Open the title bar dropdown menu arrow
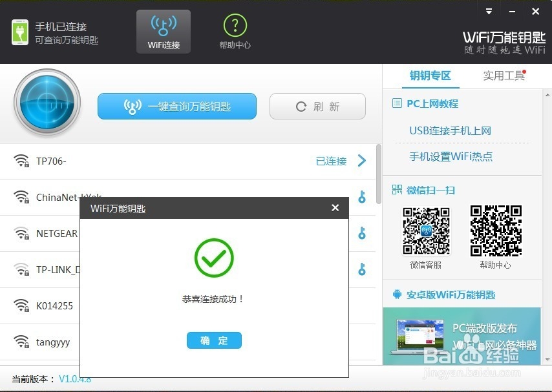Screen dimensions: 552x392 (489, 11)
